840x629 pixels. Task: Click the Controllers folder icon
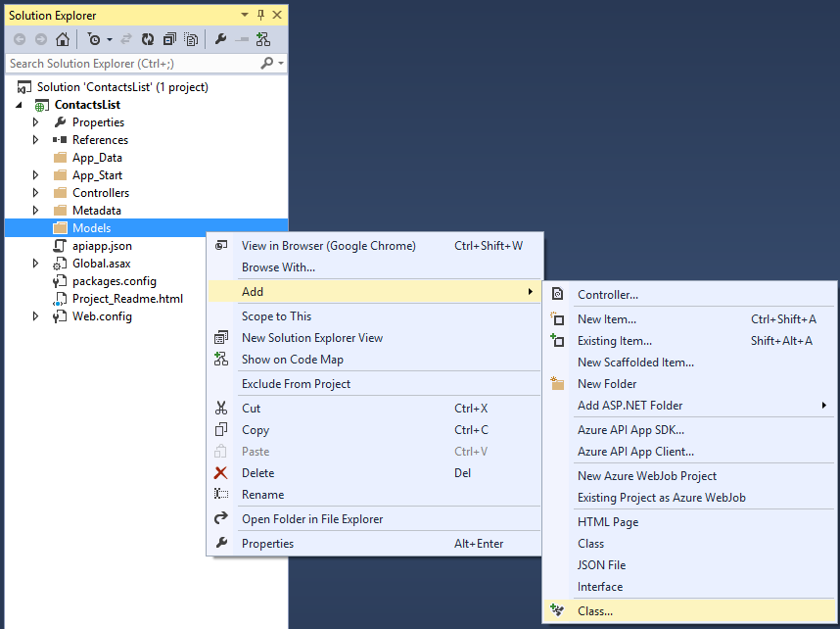pos(60,193)
